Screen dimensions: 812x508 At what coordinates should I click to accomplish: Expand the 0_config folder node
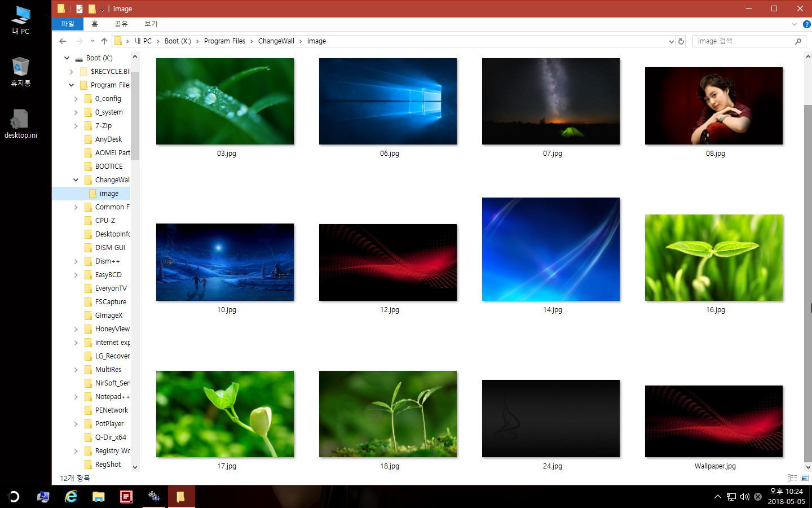(76, 99)
